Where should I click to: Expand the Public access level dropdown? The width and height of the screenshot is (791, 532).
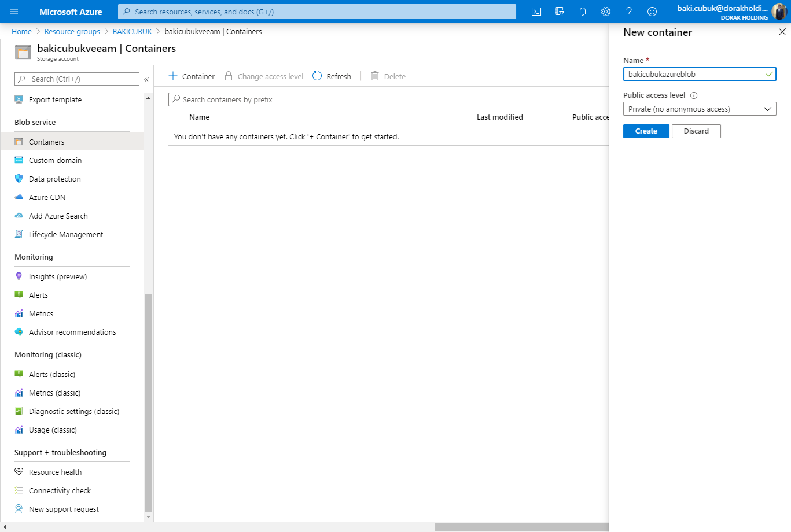point(699,109)
